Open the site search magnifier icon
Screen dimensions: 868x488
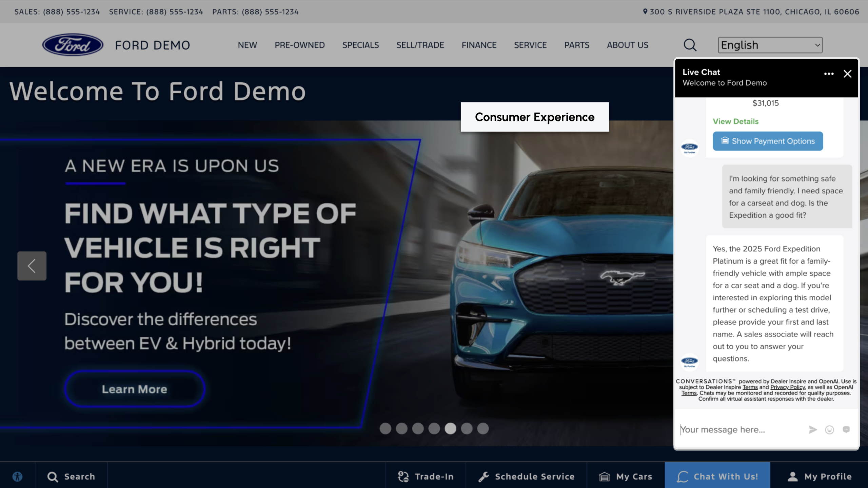pyautogui.click(x=690, y=45)
